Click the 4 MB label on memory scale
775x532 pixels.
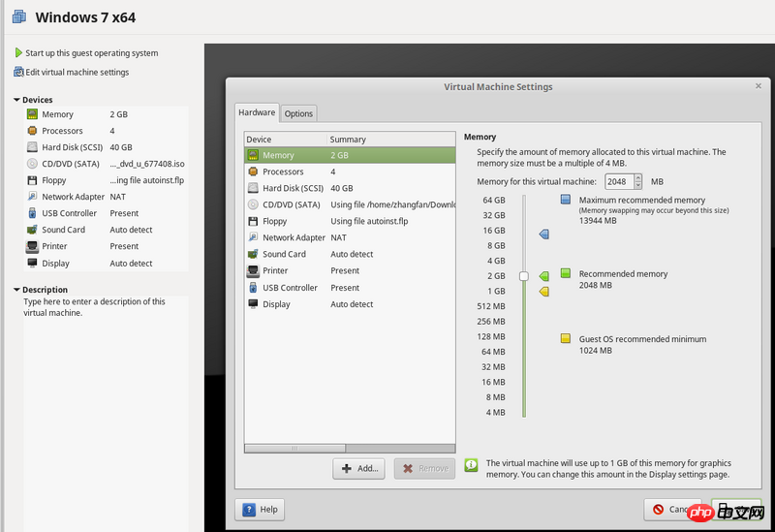[x=496, y=413]
